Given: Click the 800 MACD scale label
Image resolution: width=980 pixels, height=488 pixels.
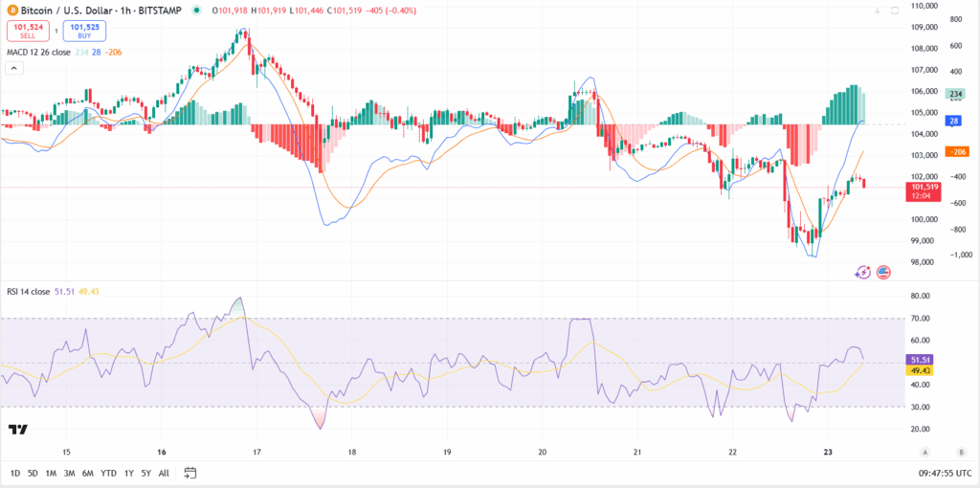Looking at the screenshot, I should pyautogui.click(x=955, y=19).
